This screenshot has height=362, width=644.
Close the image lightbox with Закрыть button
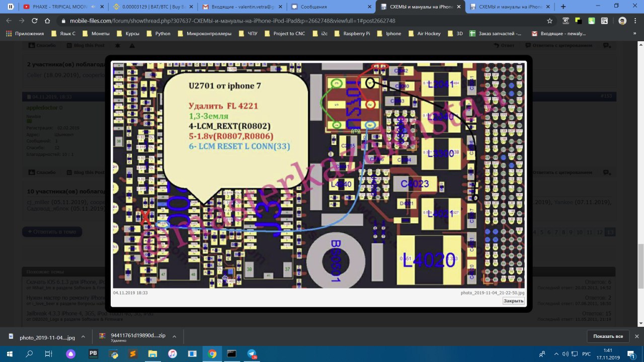(513, 301)
